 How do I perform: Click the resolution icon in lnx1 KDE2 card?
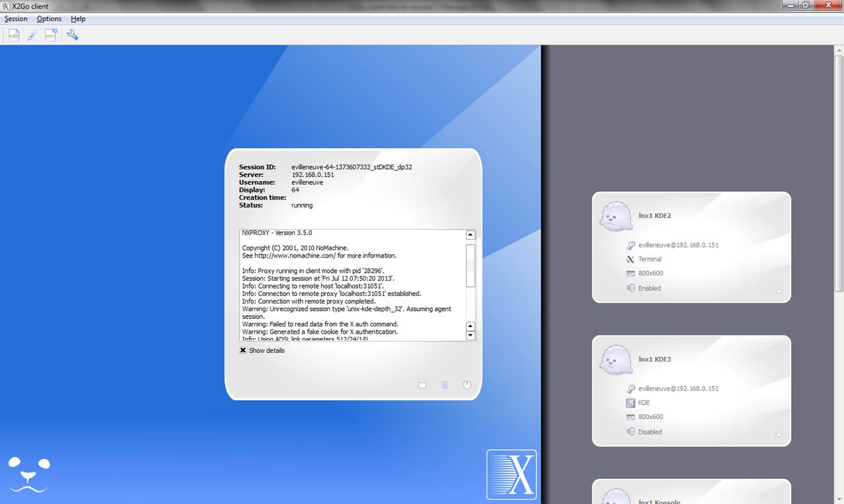(631, 273)
